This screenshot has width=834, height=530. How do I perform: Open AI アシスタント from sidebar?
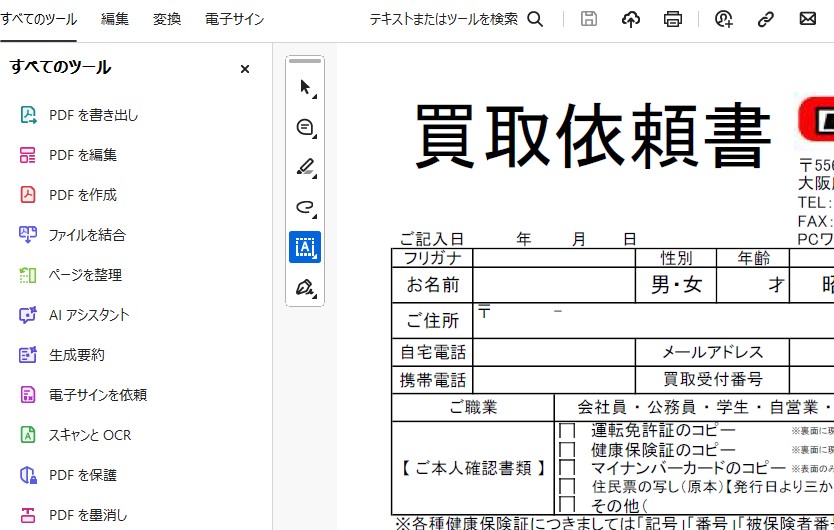coord(89,315)
